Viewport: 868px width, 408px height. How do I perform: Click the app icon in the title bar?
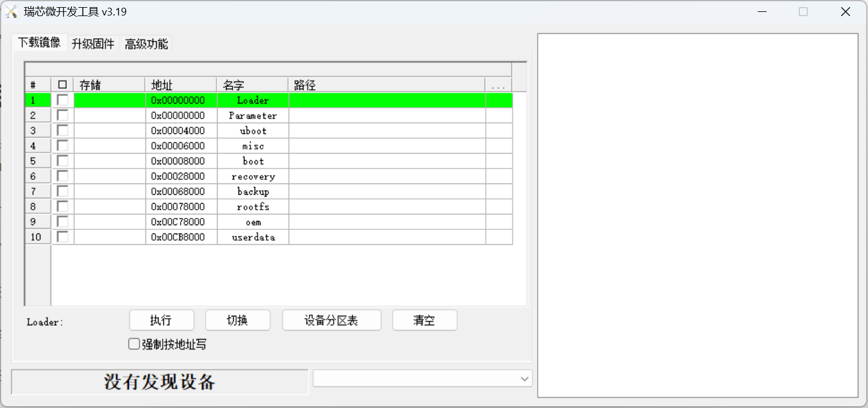11,11
